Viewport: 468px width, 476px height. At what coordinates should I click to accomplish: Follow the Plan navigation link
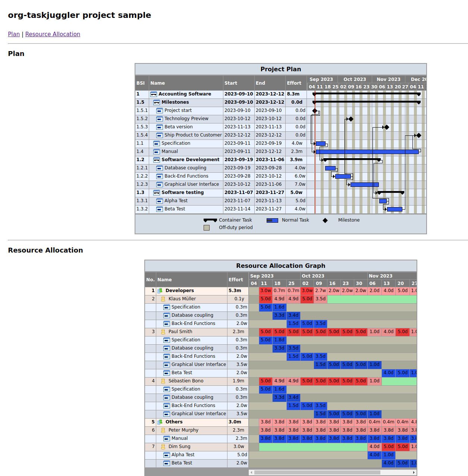click(14, 34)
